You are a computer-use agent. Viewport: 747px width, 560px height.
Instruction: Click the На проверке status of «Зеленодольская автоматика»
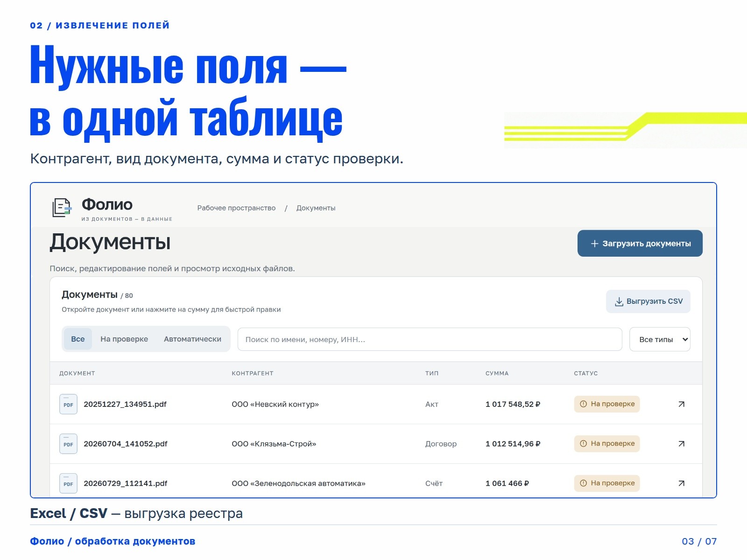point(607,483)
